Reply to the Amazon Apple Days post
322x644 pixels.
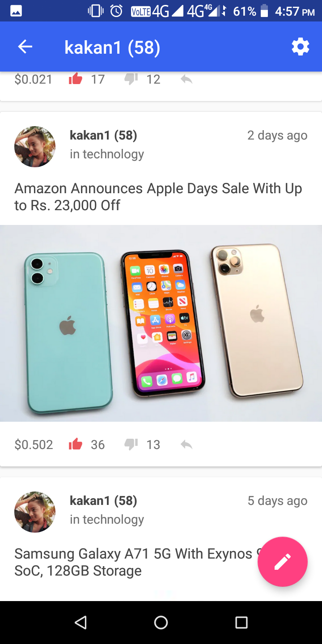pos(186,445)
